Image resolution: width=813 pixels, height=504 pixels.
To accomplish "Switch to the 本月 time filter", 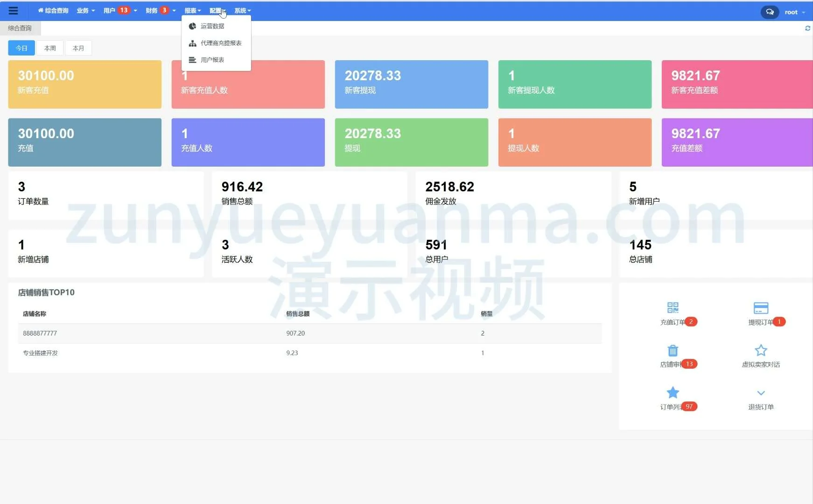I will pyautogui.click(x=78, y=48).
